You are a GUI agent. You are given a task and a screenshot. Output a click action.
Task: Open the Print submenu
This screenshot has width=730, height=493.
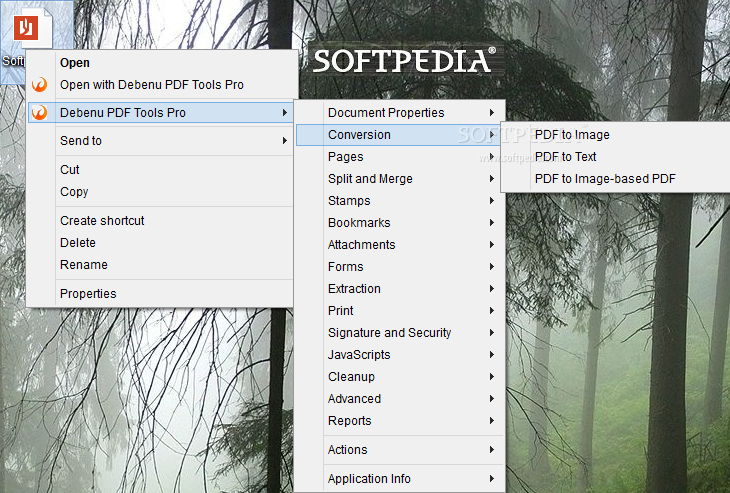(x=400, y=311)
